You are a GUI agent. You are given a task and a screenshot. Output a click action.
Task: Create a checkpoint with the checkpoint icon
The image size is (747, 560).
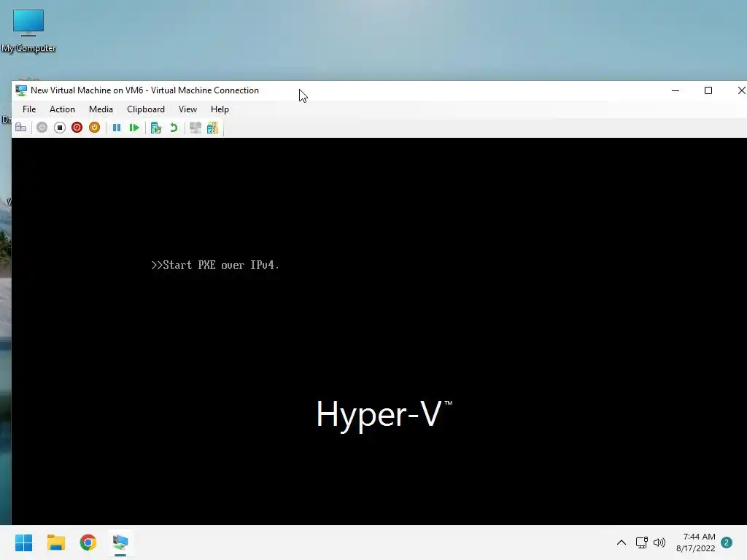coord(156,128)
